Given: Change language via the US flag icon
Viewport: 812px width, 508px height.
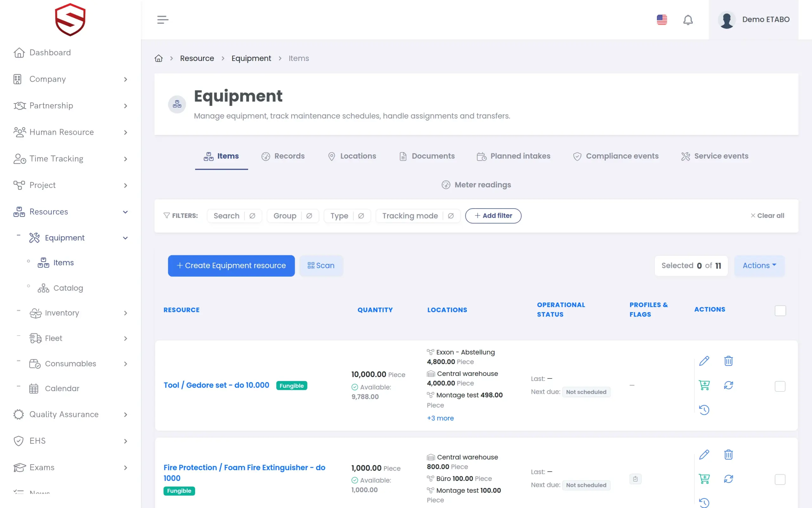Looking at the screenshot, I should point(662,20).
